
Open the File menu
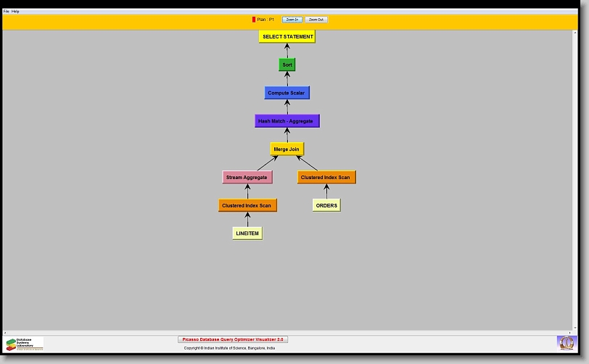[7, 12]
